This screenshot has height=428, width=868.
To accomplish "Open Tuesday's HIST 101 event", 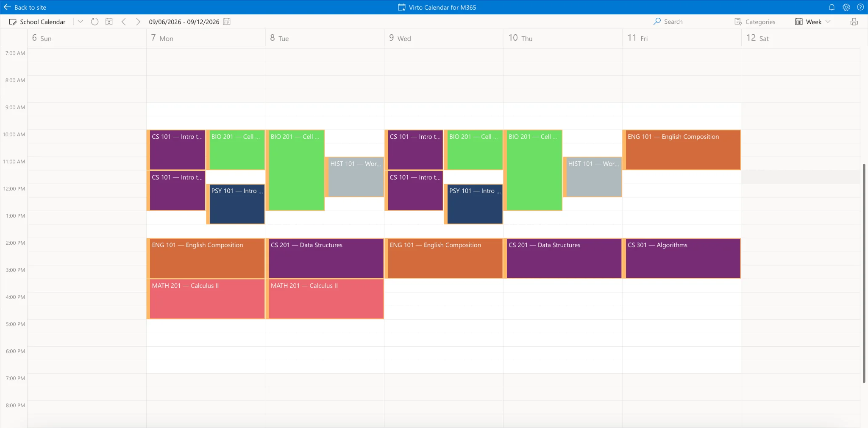I will click(356, 177).
